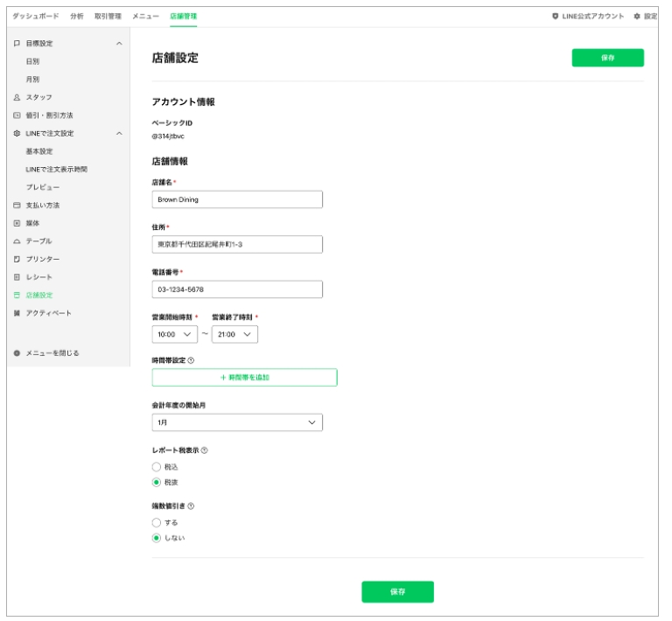
Task: Click the green 店舗設定 icon in sidebar
Action: pyautogui.click(x=17, y=295)
